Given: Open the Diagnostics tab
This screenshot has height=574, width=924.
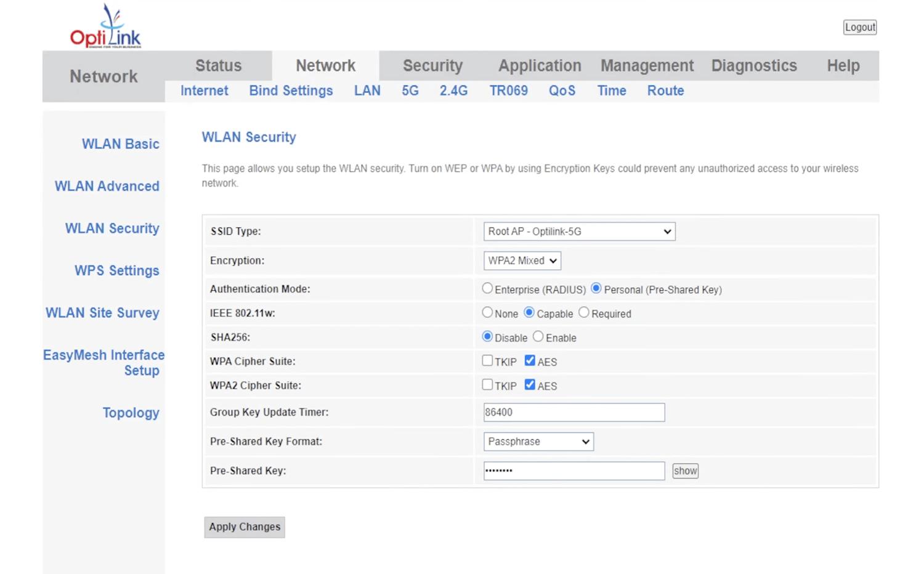Looking at the screenshot, I should click(754, 66).
